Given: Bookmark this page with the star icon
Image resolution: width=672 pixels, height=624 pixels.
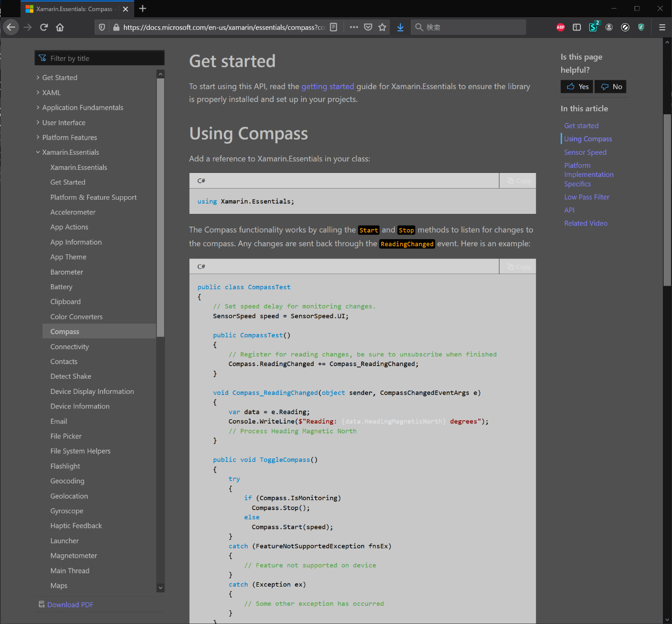Looking at the screenshot, I should (x=382, y=27).
